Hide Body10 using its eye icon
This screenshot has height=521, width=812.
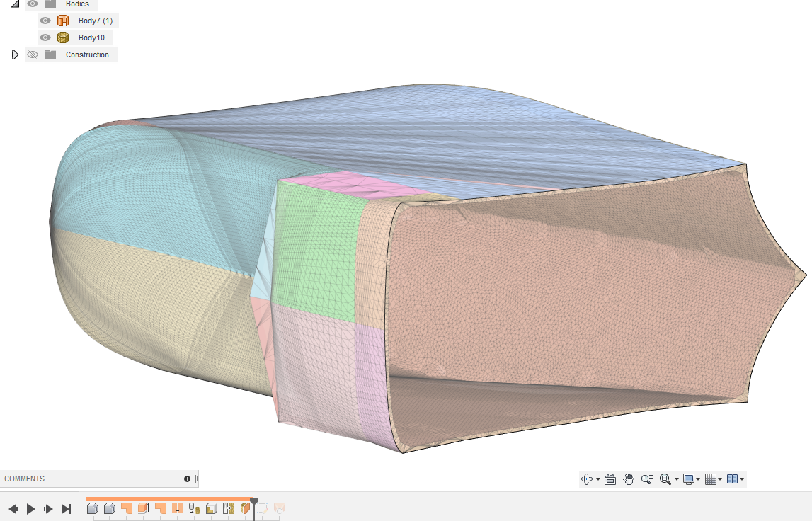coord(45,38)
